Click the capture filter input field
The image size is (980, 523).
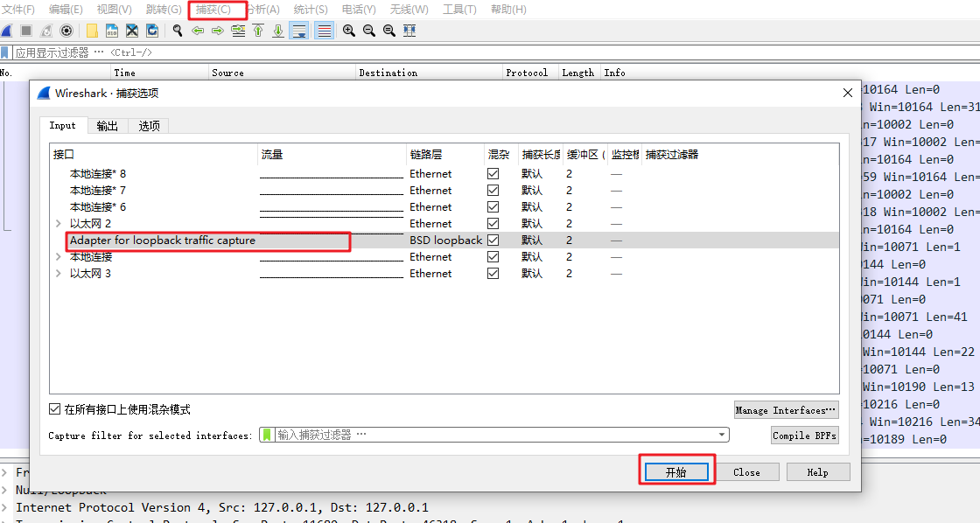[x=494, y=435]
